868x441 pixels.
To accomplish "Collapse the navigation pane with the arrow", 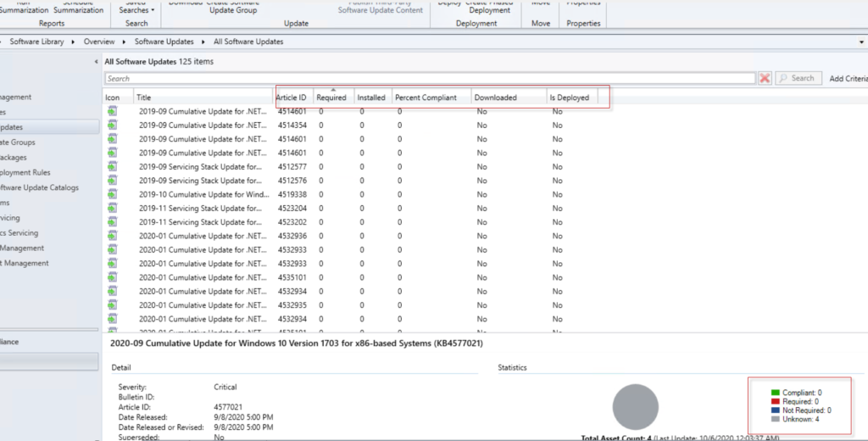I will point(97,62).
